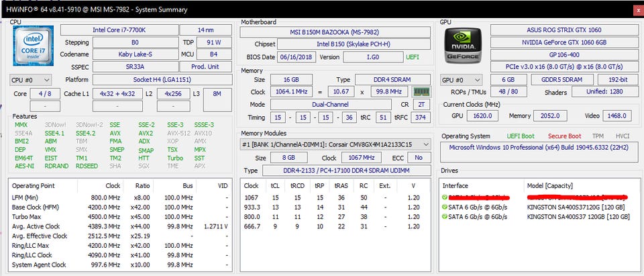Click the UEFI Boot indicator
The width and height of the screenshot is (644, 276).
point(521,136)
